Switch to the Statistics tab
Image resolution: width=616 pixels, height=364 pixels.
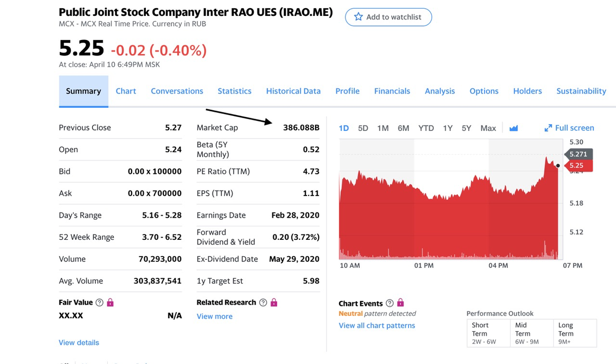coord(235,91)
